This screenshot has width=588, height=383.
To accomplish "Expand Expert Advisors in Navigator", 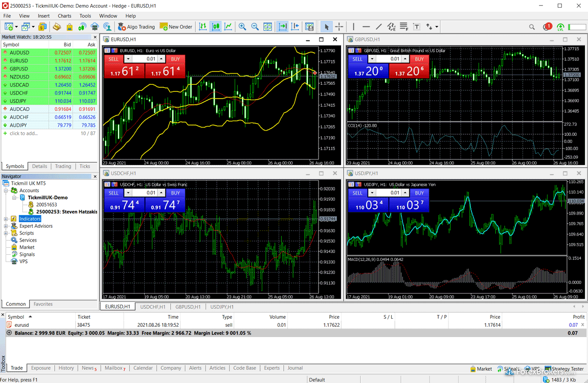I will coord(6,226).
